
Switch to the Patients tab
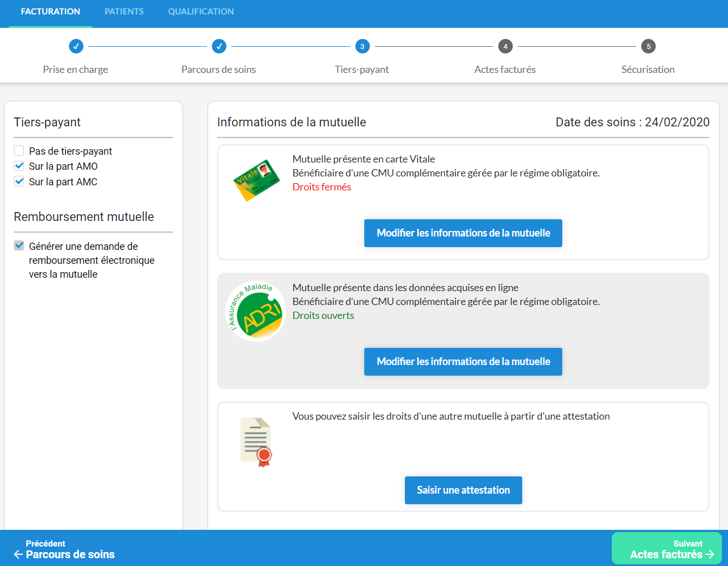tap(124, 12)
